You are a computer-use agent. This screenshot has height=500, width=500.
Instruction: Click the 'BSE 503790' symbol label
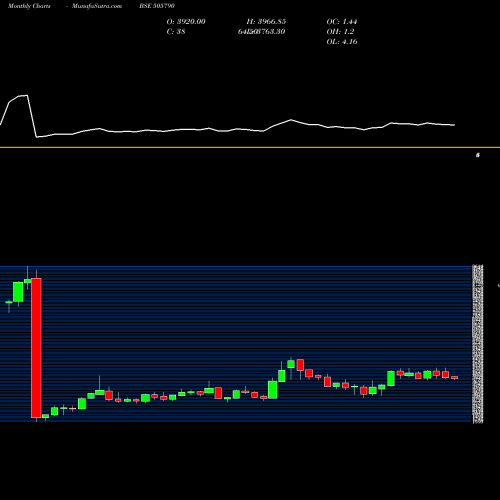(157, 6)
